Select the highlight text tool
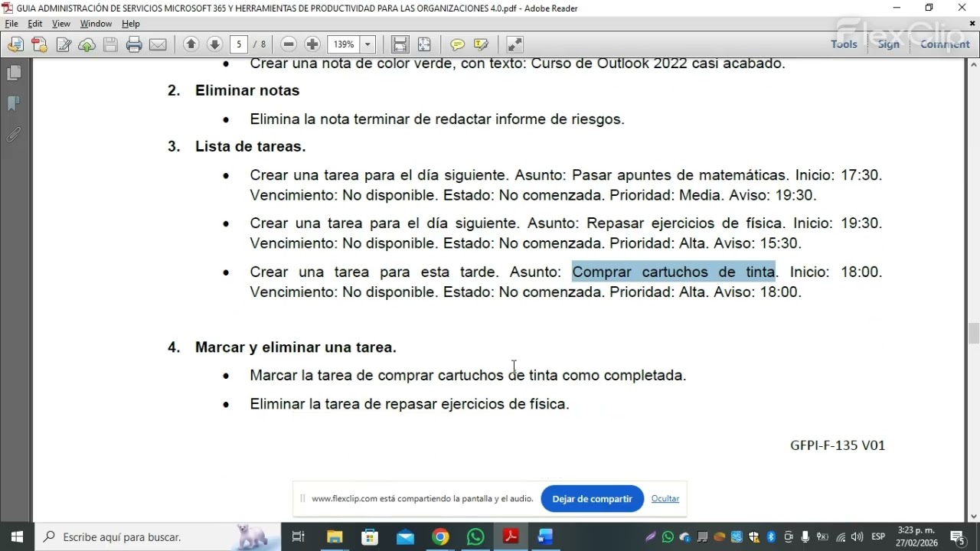The image size is (980, 551). 481,44
